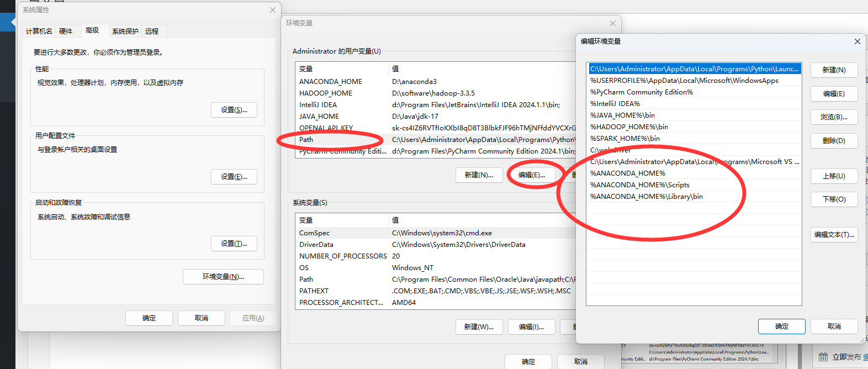
Task: Click 设置(E)... for 用户配置文件
Action: point(234,177)
